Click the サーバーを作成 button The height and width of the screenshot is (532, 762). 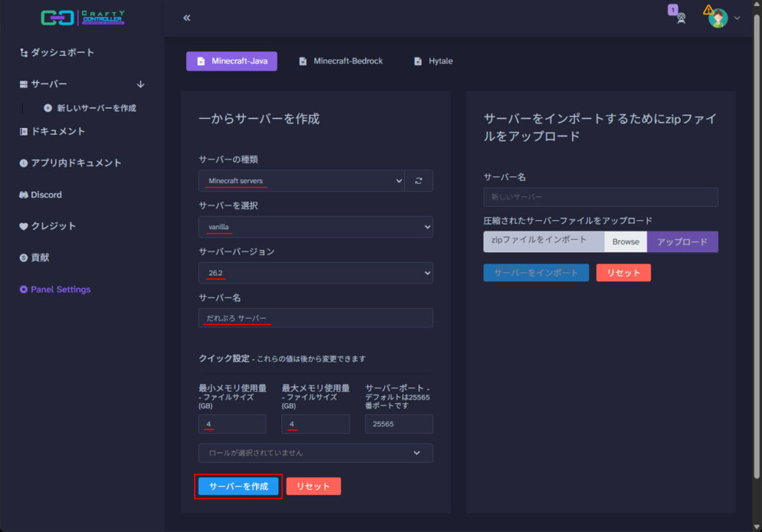(x=238, y=487)
